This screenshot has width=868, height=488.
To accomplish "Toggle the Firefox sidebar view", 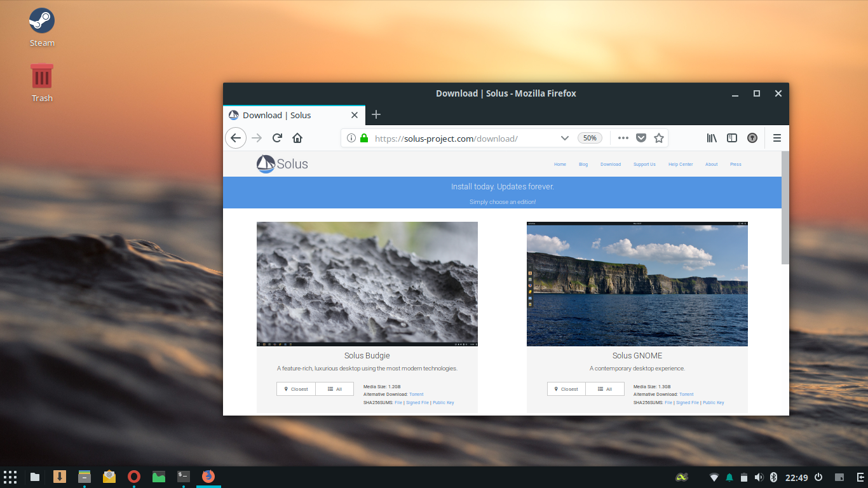I will 732,138.
